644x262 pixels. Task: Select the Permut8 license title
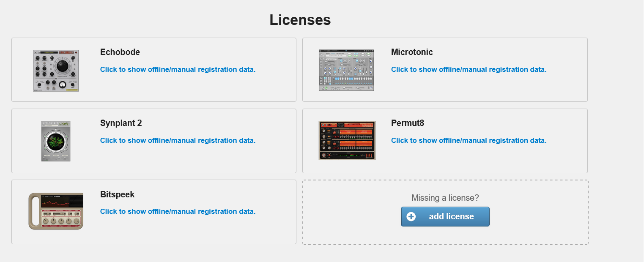click(408, 123)
